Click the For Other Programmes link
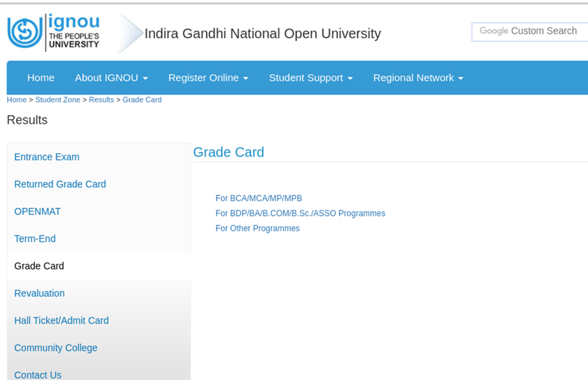The height and width of the screenshot is (380, 588). pos(258,228)
